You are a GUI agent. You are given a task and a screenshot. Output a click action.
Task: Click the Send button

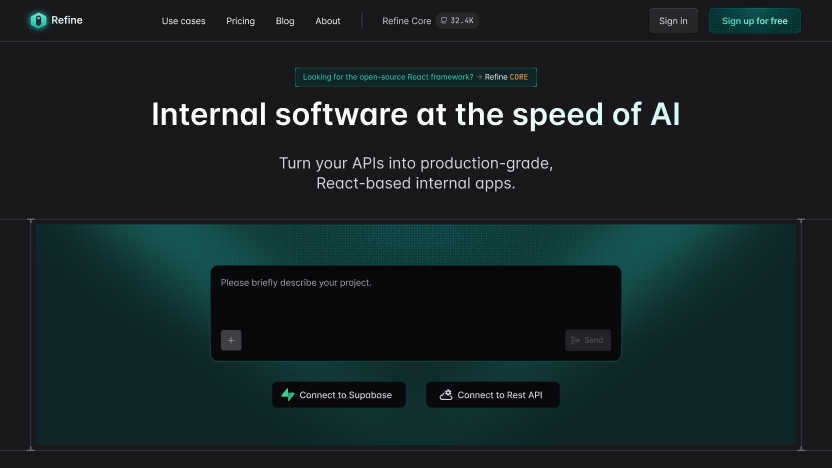[588, 340]
